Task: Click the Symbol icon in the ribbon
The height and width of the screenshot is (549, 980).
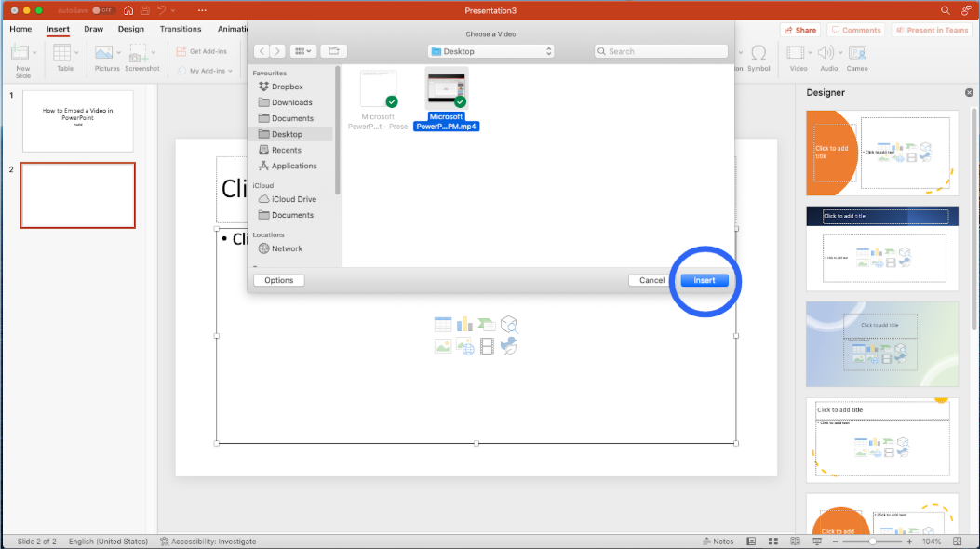Action: tap(758, 57)
